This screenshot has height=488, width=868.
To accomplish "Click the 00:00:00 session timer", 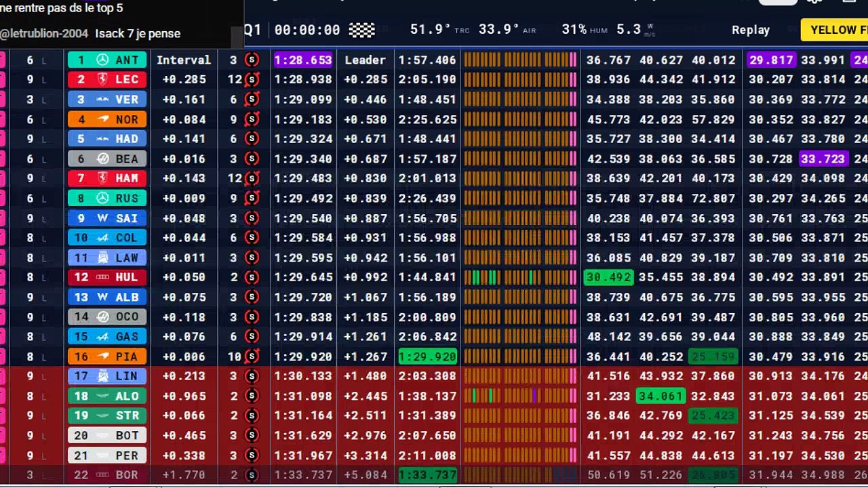I will (x=307, y=30).
